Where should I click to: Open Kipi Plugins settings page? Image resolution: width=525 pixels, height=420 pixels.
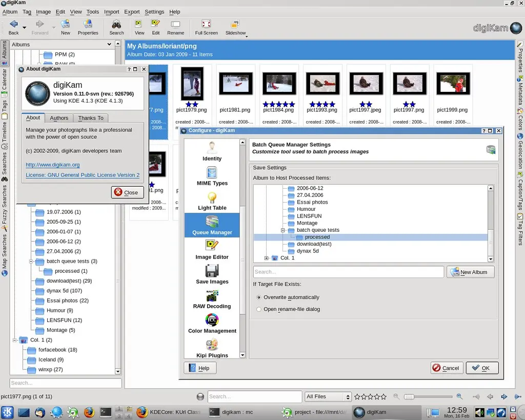pyautogui.click(x=212, y=348)
